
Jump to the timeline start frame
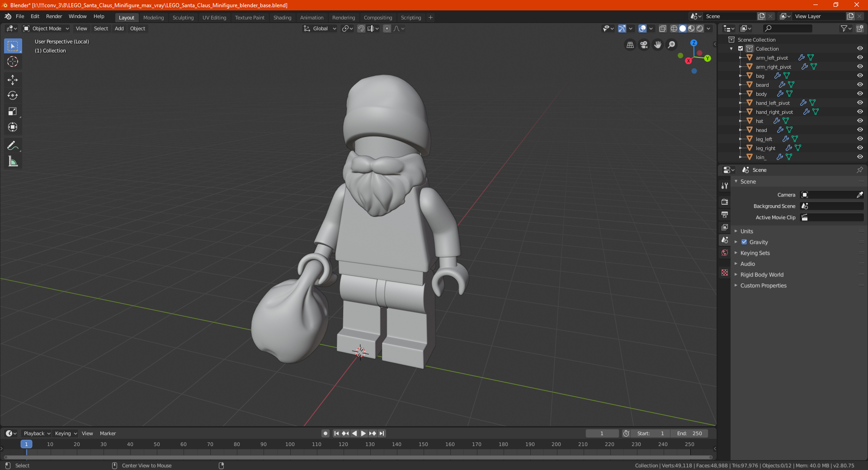(336, 433)
